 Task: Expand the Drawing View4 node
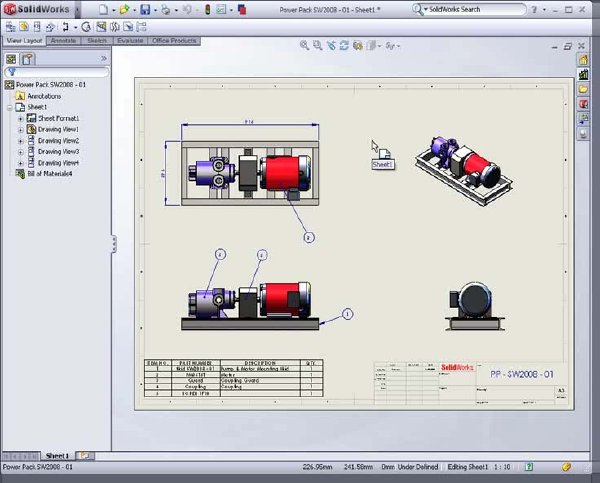coord(21,163)
